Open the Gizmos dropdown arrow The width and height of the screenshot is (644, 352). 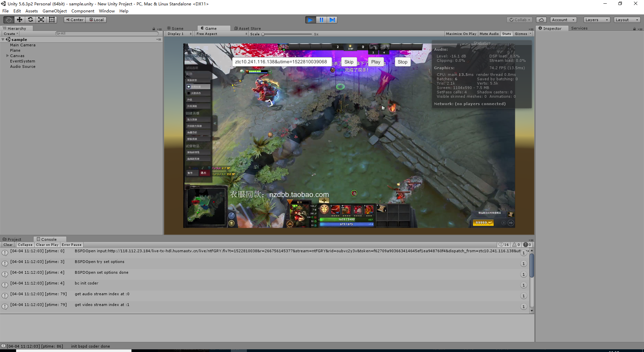530,34
